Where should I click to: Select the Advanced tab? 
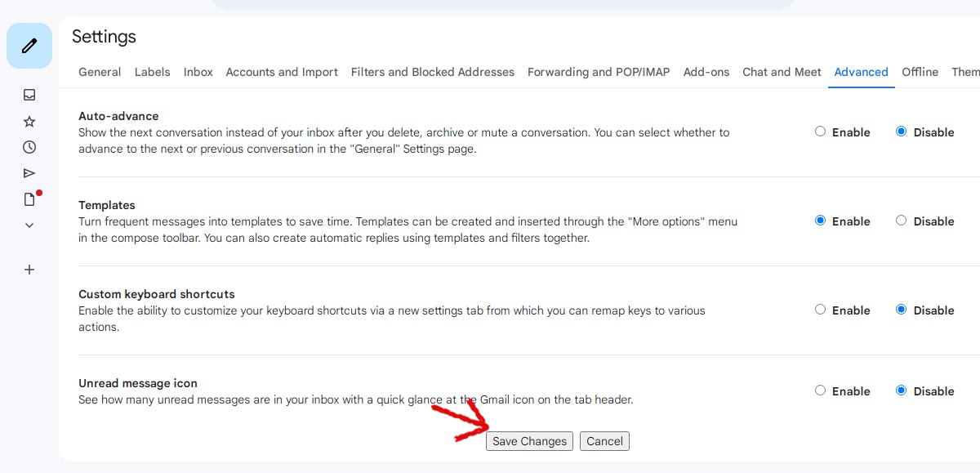[x=861, y=72]
